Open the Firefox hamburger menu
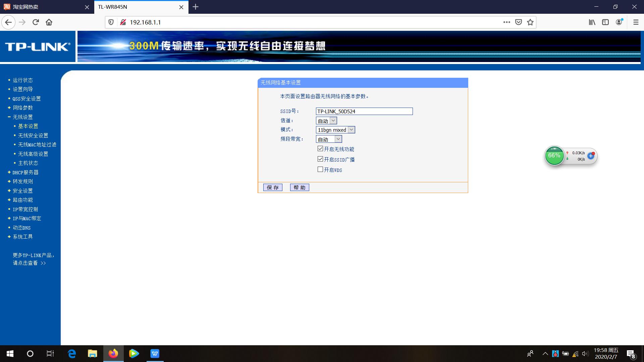Image resolution: width=644 pixels, height=362 pixels. (x=636, y=22)
